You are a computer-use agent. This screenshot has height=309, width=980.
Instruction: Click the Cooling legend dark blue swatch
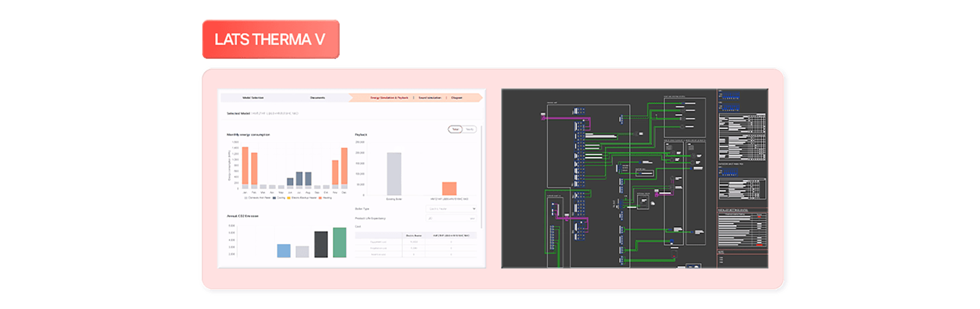click(274, 198)
